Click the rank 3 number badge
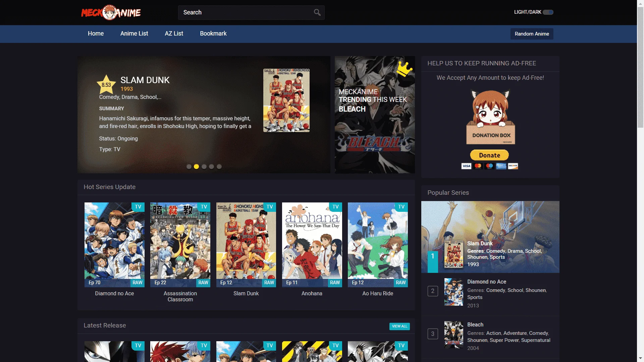The image size is (644, 362). (x=433, y=334)
